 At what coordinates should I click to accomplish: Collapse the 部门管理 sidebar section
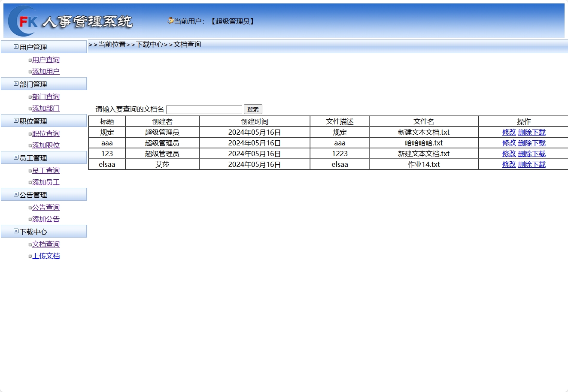pyautogui.click(x=44, y=84)
